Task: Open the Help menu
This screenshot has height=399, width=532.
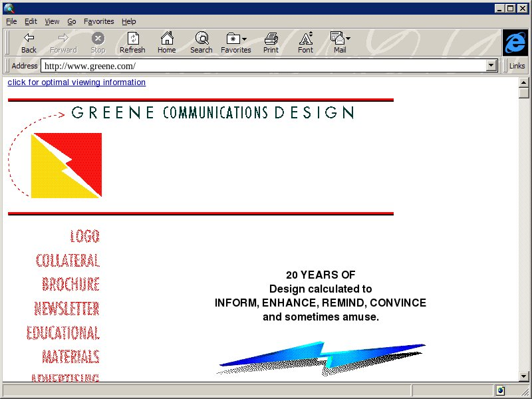Action: point(128,21)
